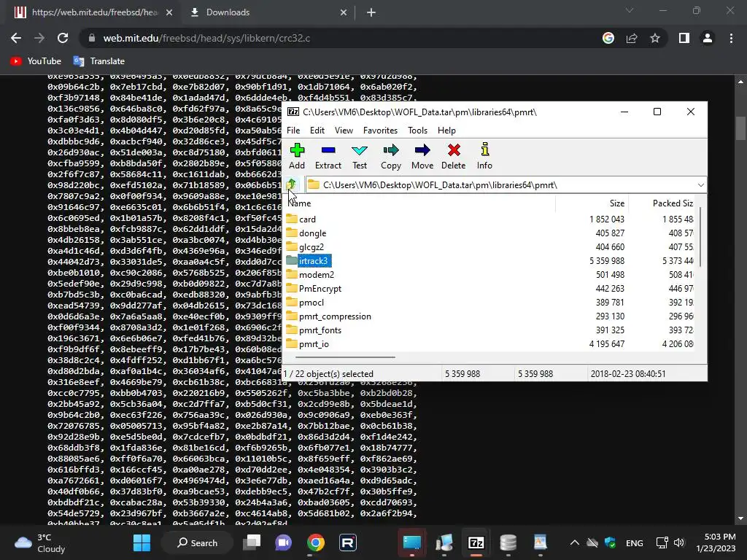
Task: Click the Delete toolbar button
Action: point(453,156)
